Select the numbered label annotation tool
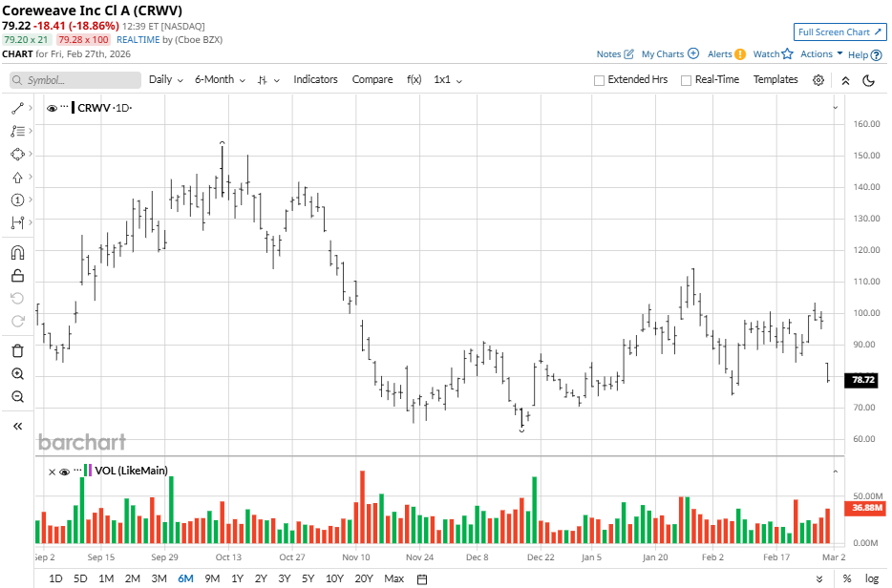The image size is (892, 588). [x=17, y=199]
